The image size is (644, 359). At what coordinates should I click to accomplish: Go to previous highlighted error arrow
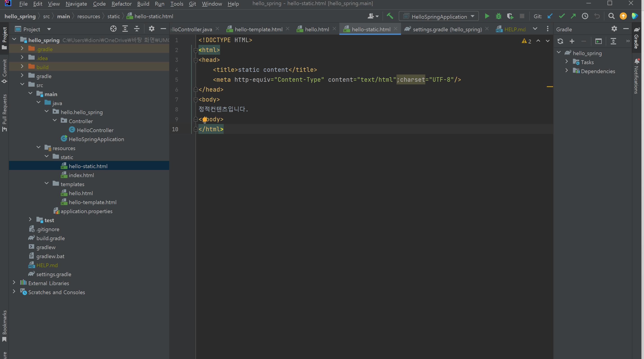click(x=538, y=41)
